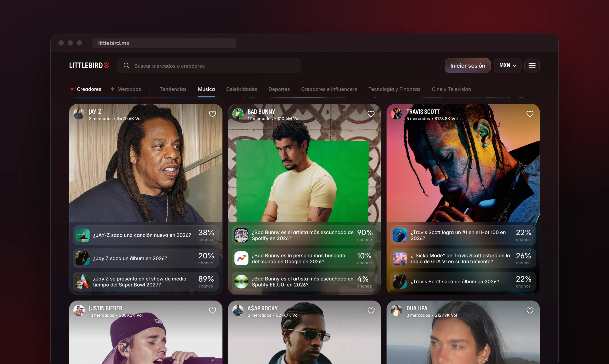Open the hamburger menu icon

pos(532,66)
